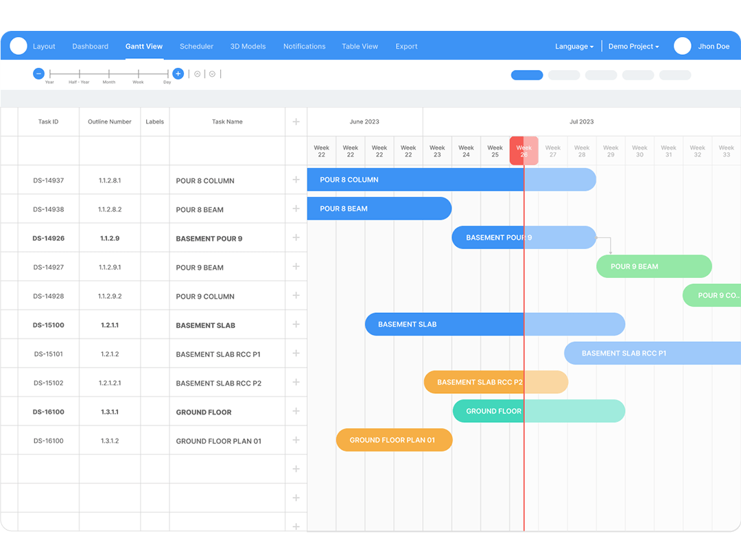Click the Export link in navigation
Image resolution: width=741 pixels, height=560 pixels.
point(406,47)
